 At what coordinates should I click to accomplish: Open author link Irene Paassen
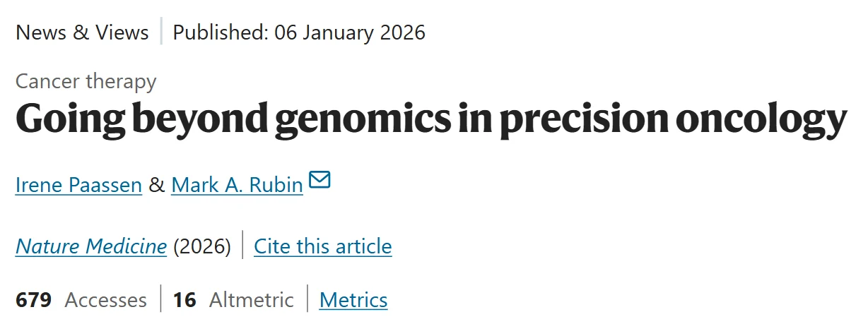tap(78, 185)
